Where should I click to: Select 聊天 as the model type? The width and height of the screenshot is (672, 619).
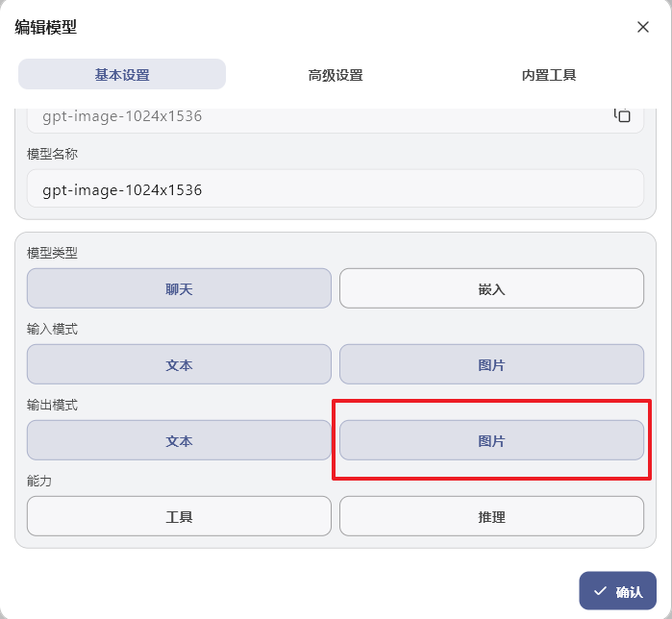point(179,288)
